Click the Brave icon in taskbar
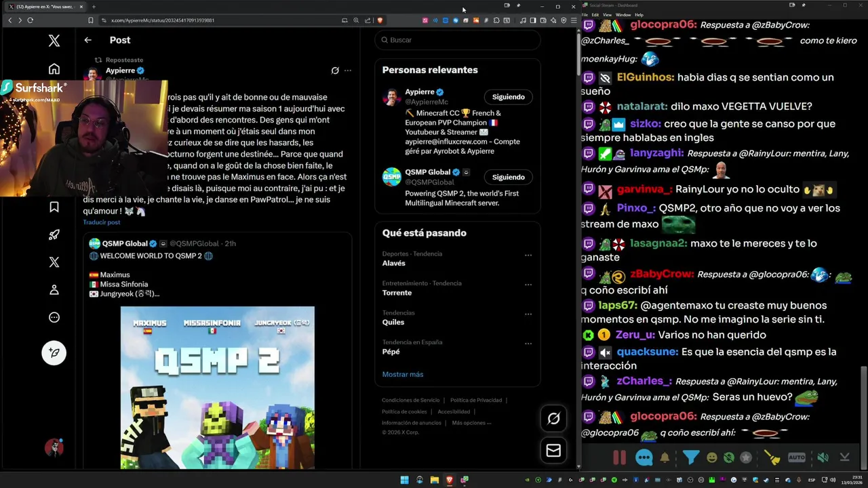The image size is (868, 488). (x=449, y=480)
